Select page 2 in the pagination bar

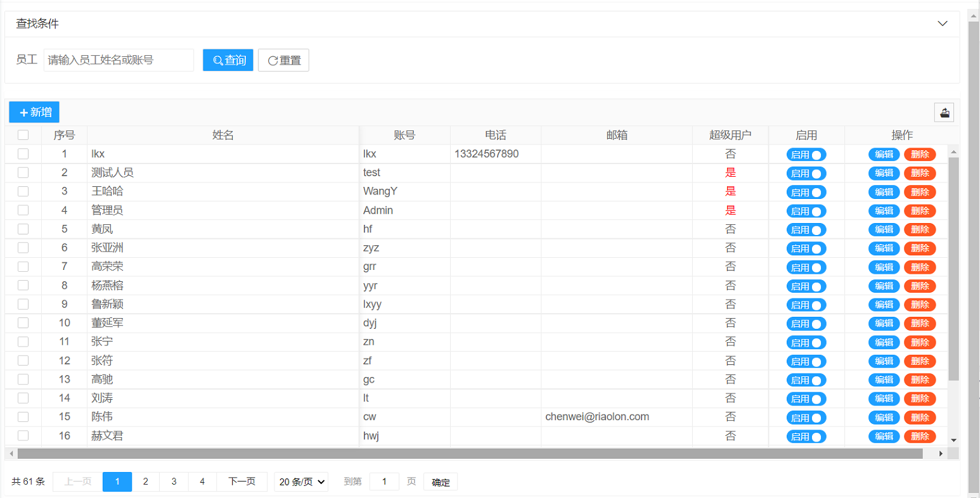click(145, 482)
